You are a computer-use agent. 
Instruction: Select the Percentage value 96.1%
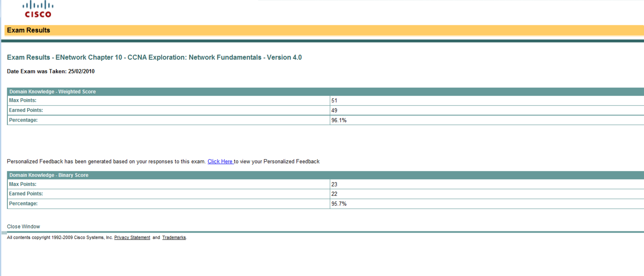339,120
